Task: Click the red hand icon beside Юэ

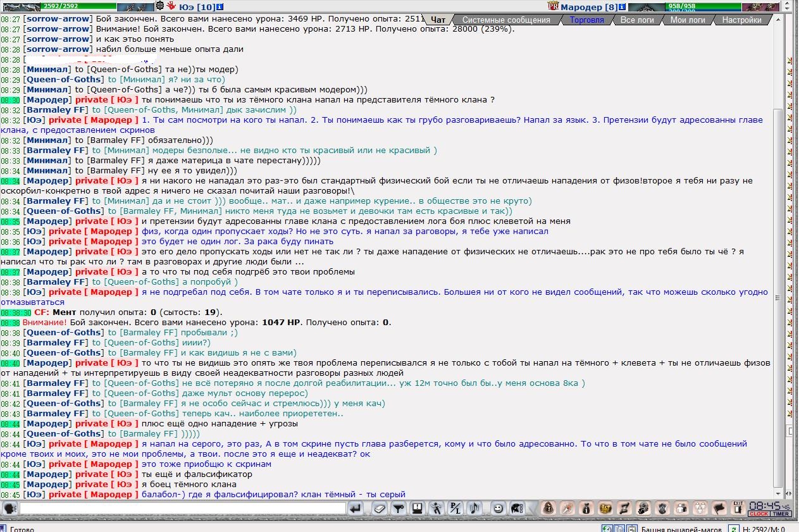Action: coord(171,7)
